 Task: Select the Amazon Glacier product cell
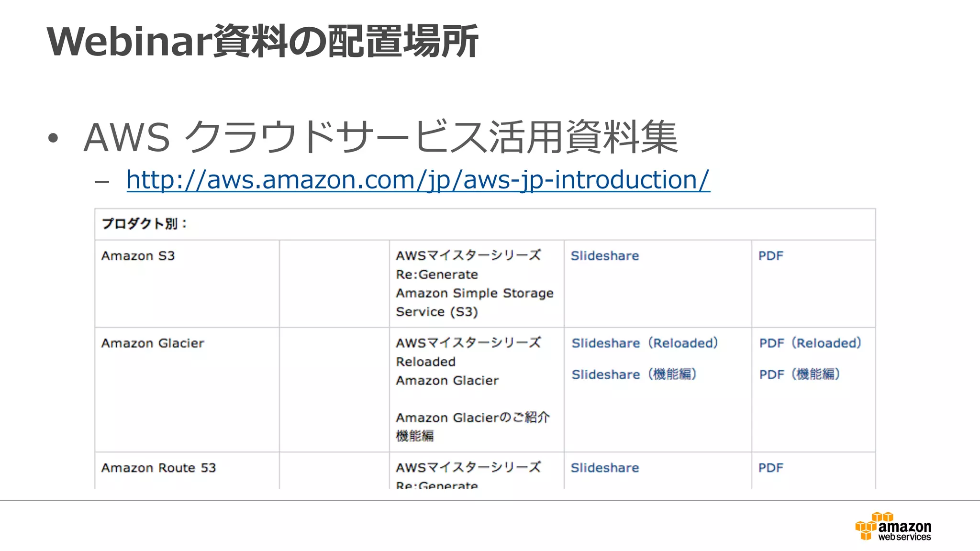tap(153, 343)
